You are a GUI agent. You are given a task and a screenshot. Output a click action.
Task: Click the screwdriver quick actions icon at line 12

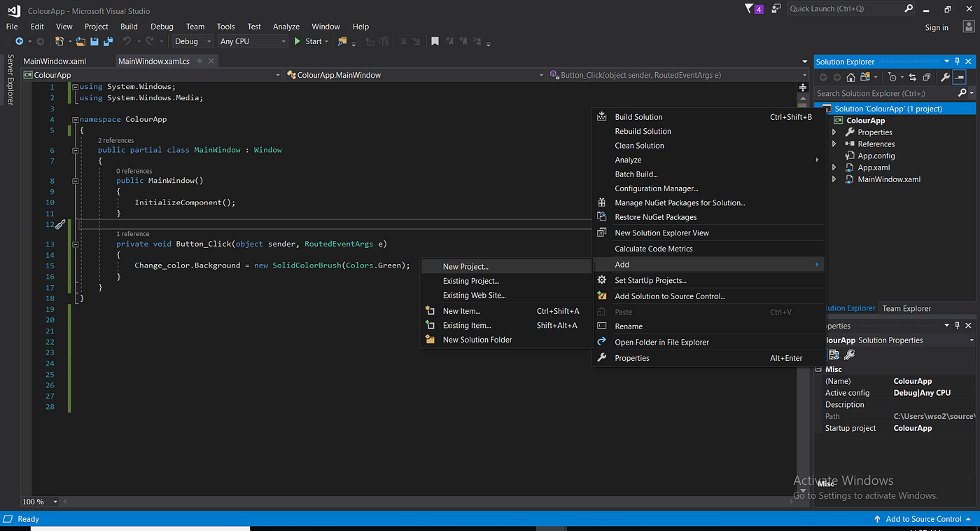coord(60,224)
